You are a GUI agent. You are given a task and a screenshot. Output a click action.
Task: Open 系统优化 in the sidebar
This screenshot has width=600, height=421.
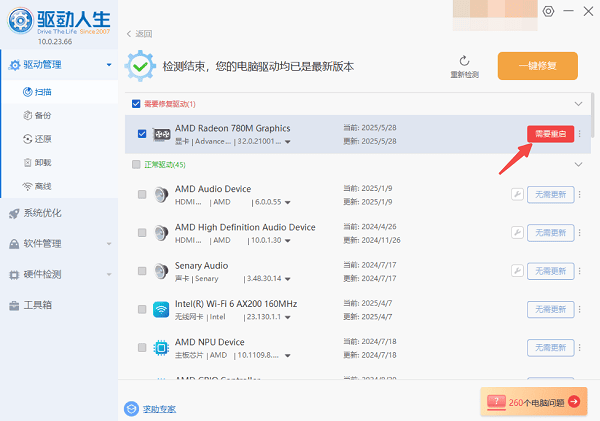[x=59, y=213]
